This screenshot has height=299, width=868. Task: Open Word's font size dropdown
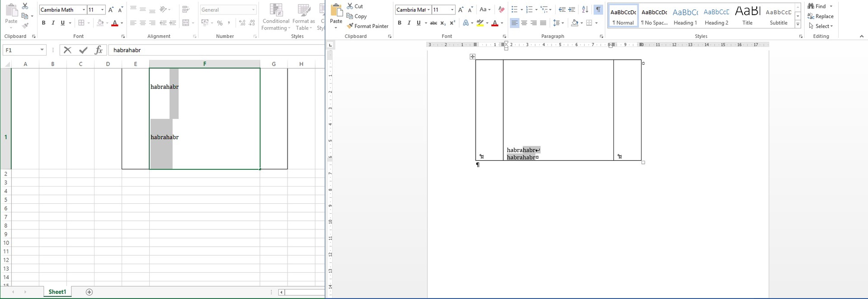[452, 9]
